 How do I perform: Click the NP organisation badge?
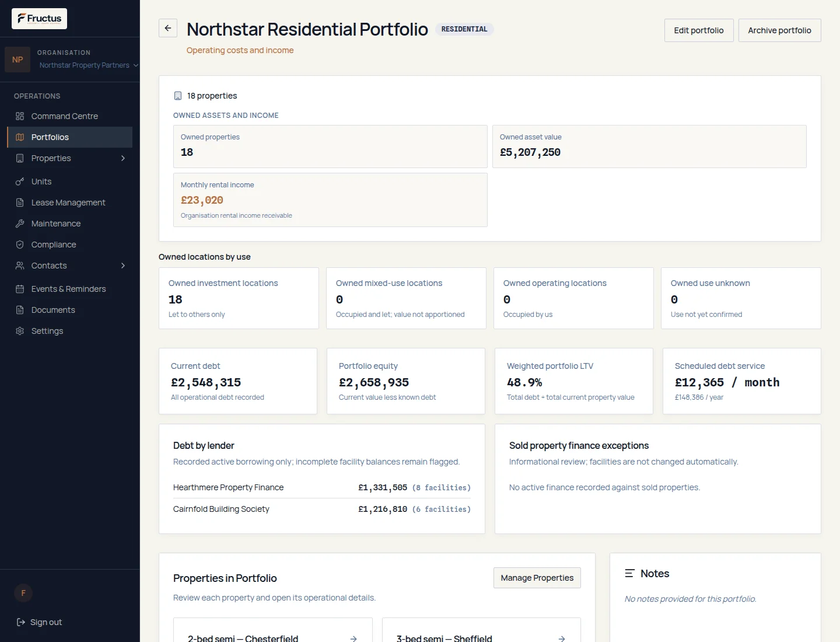point(17,60)
